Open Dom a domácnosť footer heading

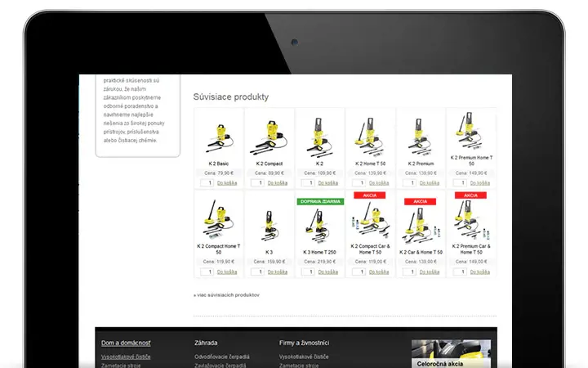[x=126, y=343]
